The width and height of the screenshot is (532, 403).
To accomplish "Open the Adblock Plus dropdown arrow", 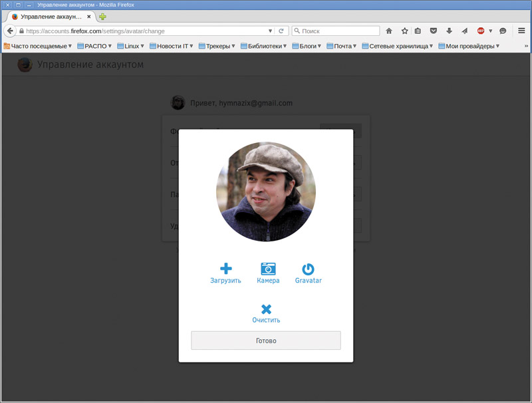I will click(x=490, y=31).
